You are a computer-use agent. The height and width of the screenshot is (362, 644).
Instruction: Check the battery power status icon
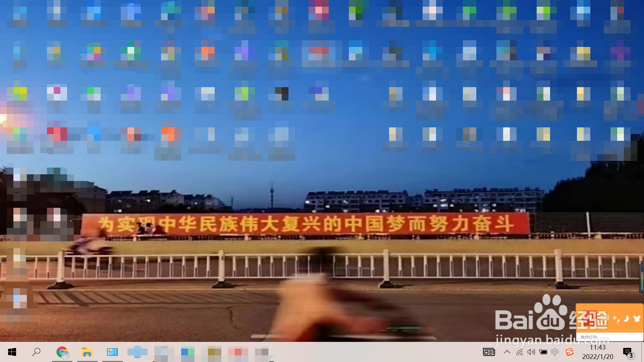click(543, 352)
